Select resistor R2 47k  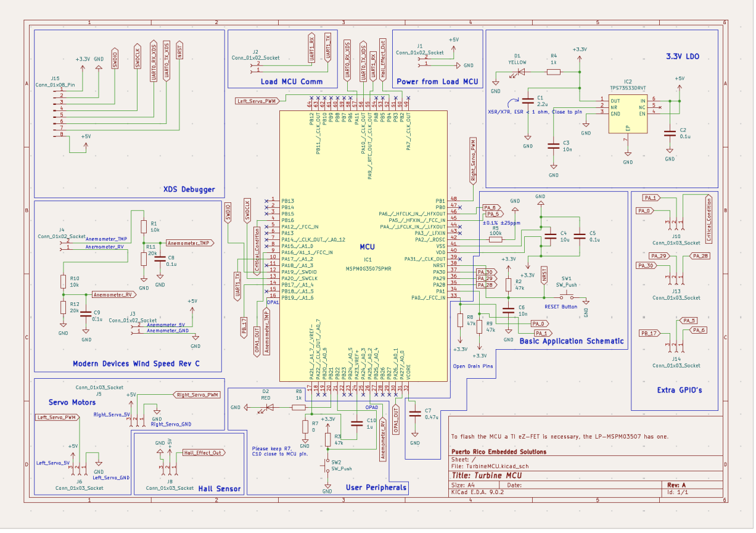(x=508, y=284)
